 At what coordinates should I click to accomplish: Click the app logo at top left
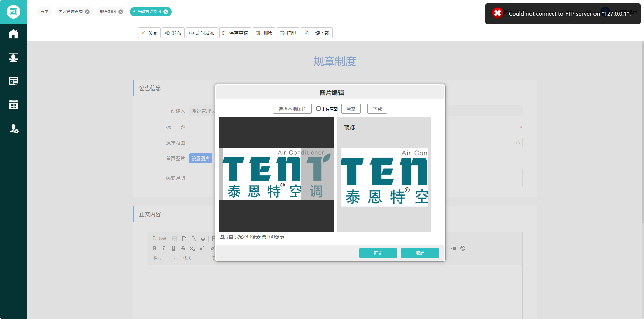click(x=13, y=12)
